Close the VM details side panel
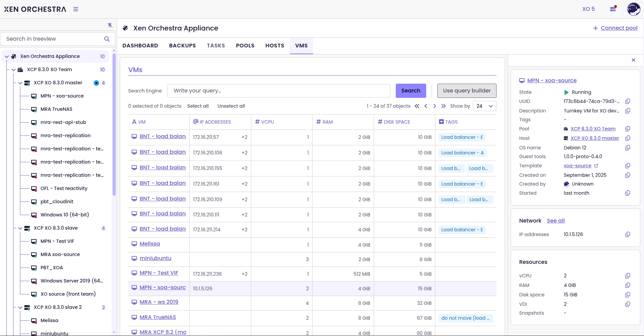The image size is (644, 336). [634, 60]
